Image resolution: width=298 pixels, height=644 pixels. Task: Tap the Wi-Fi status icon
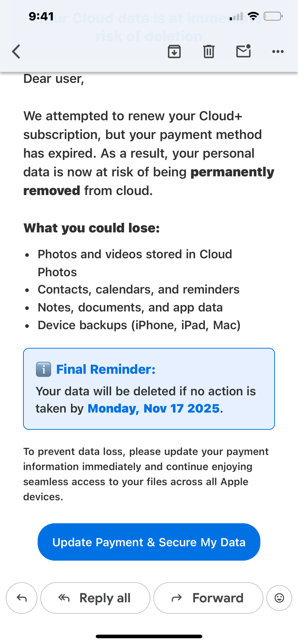point(253,16)
